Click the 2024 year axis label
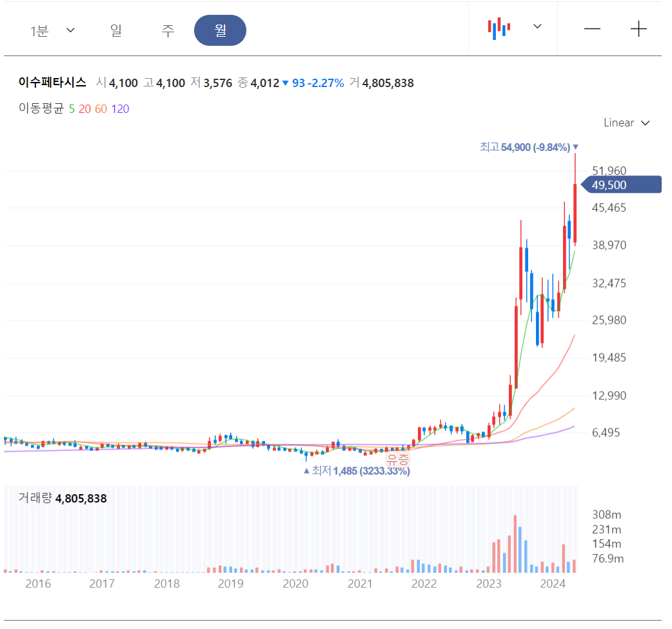 pos(553,584)
